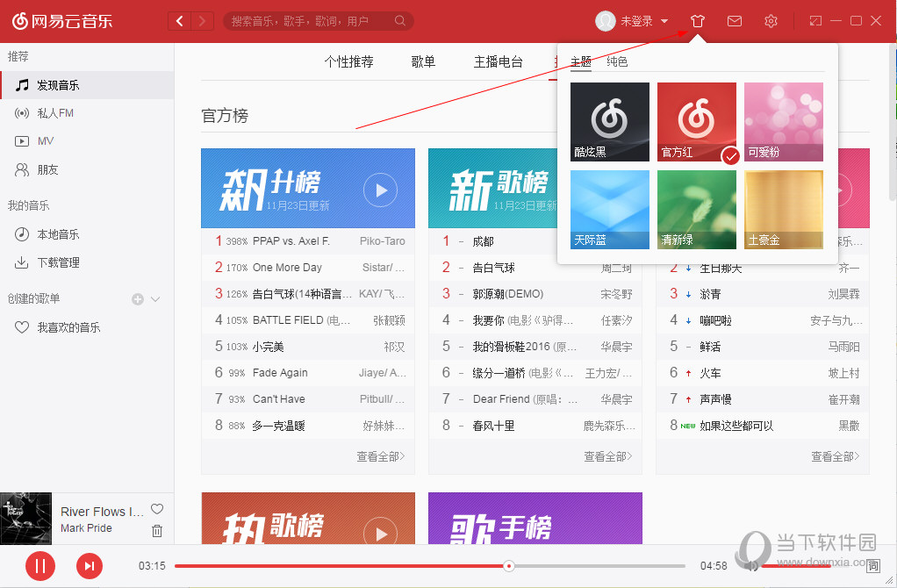The image size is (897, 588).
Task: Open the 主播电台 tab
Action: [499, 61]
